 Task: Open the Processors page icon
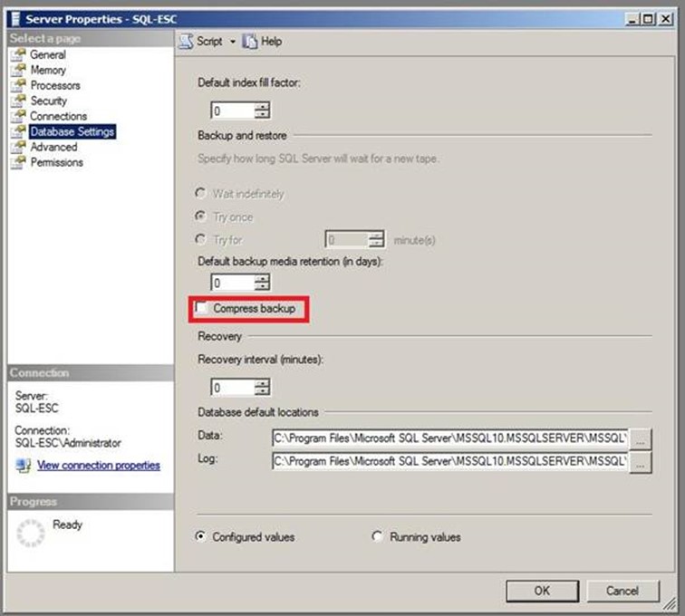[x=17, y=86]
